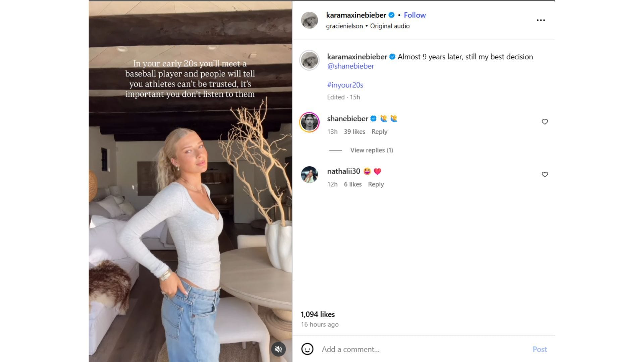This screenshot has height=362, width=644.
Task: Expand View replies under shanebieber's comment
Action: tap(371, 150)
